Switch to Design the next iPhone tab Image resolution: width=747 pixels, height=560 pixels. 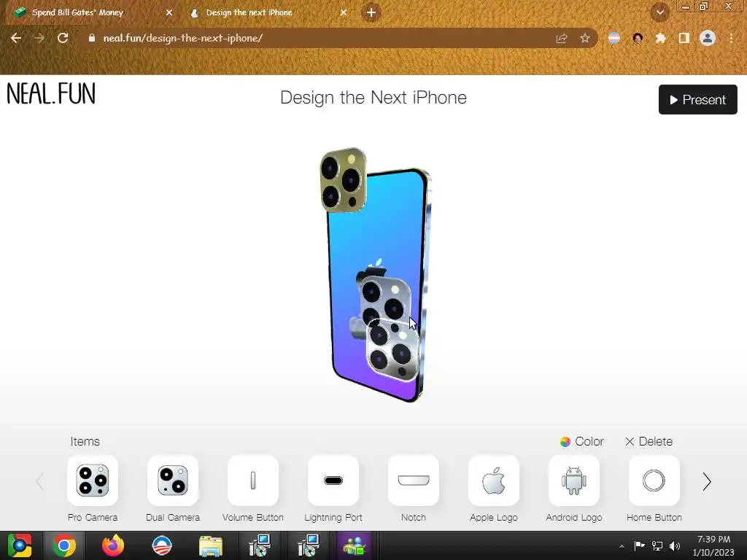pyautogui.click(x=267, y=13)
